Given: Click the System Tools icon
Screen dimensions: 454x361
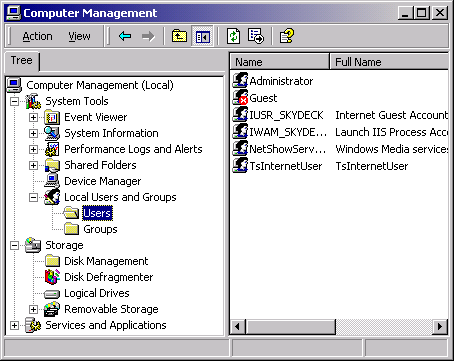Looking at the screenshot, I should 33,101.
